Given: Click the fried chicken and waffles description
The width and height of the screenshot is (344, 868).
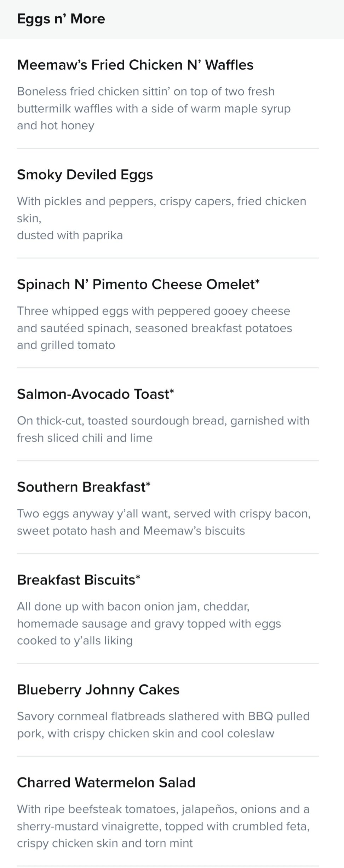Looking at the screenshot, I should tap(154, 108).
